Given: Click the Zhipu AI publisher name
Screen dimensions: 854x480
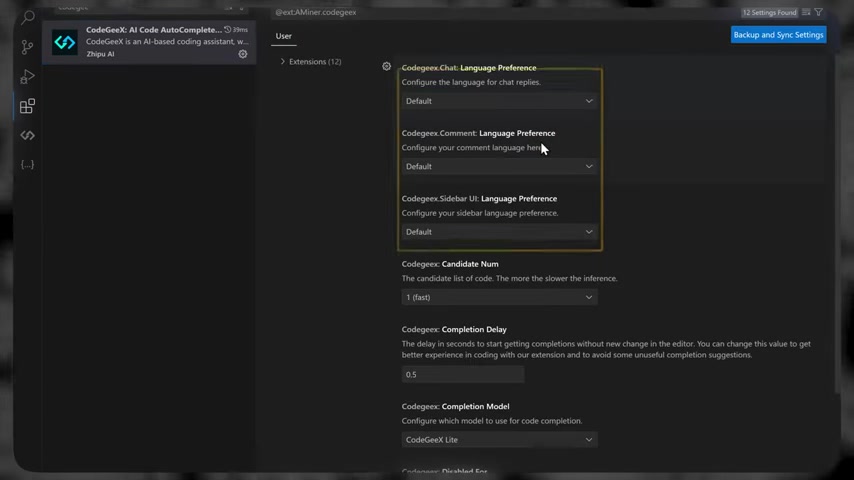Looking at the screenshot, I should [x=100, y=54].
